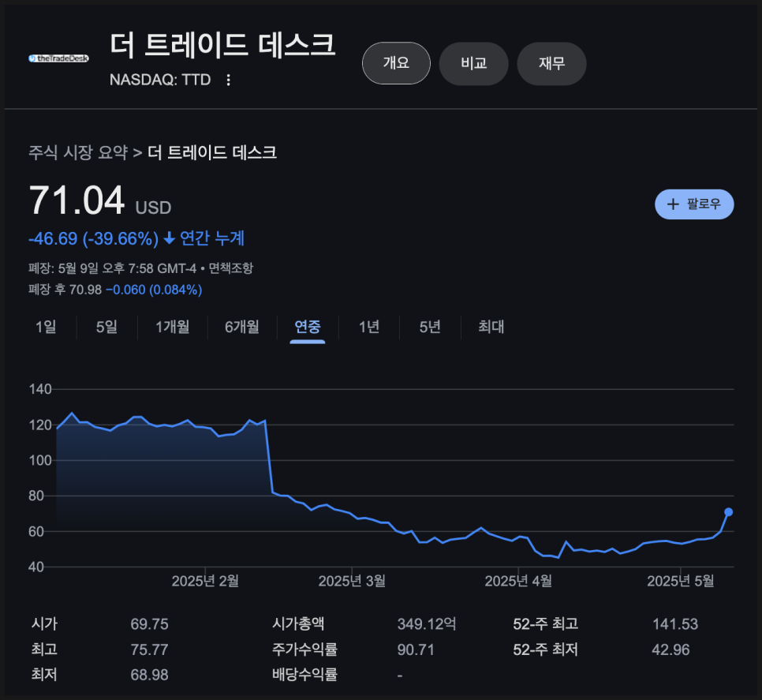The width and height of the screenshot is (762, 700).
Task: Click the 2025년 2월 axis label
Action: point(205,581)
